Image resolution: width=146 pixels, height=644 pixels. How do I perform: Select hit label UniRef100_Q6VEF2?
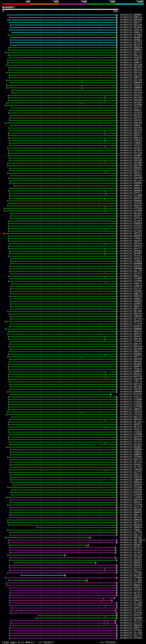tap(131, 148)
